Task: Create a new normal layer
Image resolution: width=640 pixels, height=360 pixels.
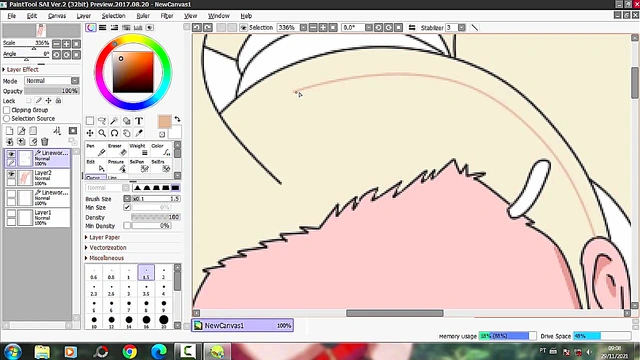Action: 9,131
